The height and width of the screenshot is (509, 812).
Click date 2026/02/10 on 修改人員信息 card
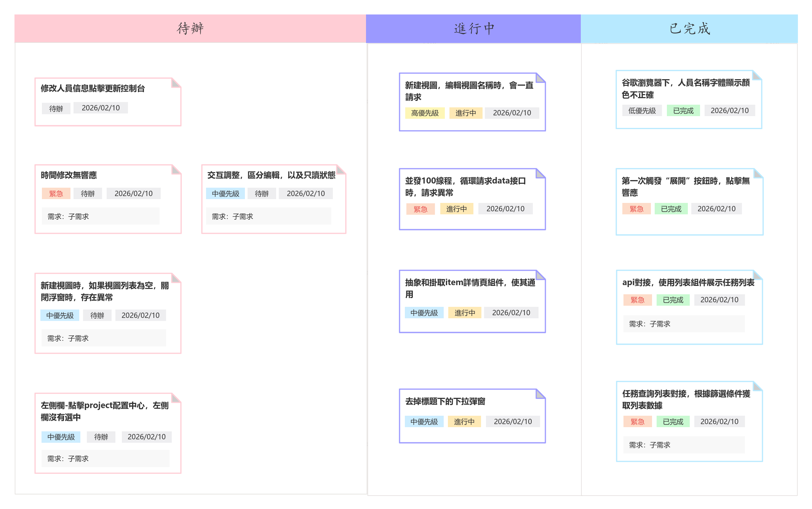tap(101, 108)
